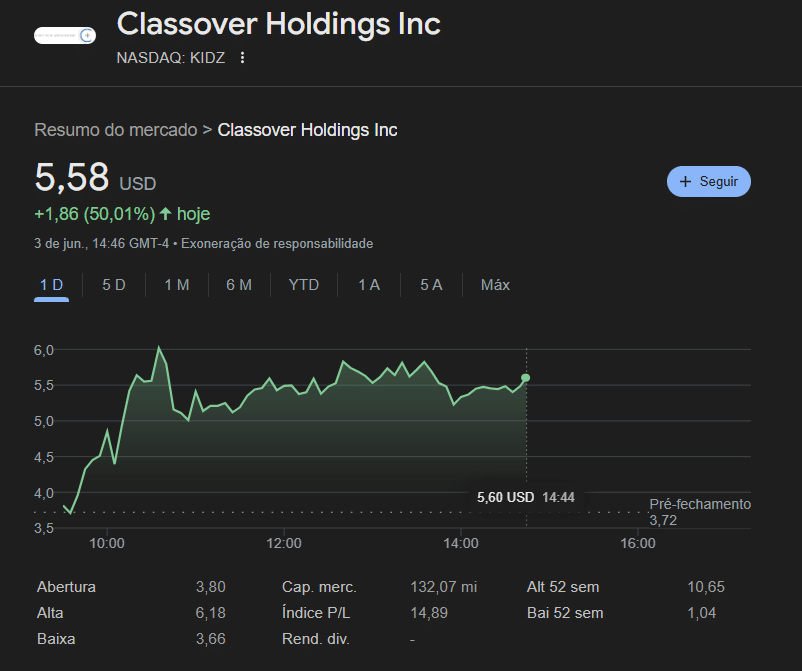The image size is (802, 671).
Task: Click the Classover Holdings Inc page title
Action: coord(279,24)
